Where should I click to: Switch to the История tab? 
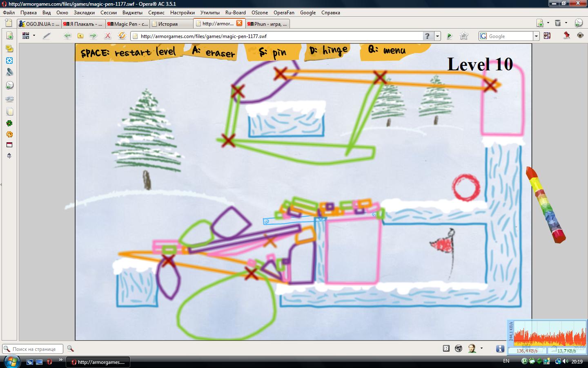point(171,24)
